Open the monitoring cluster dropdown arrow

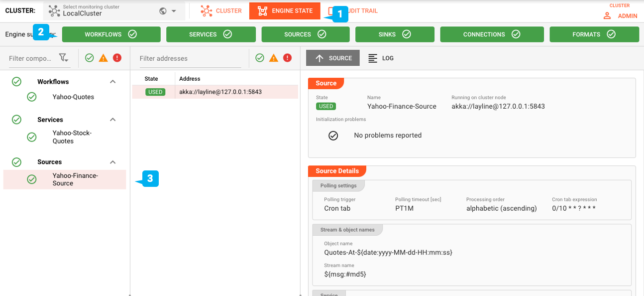click(174, 11)
